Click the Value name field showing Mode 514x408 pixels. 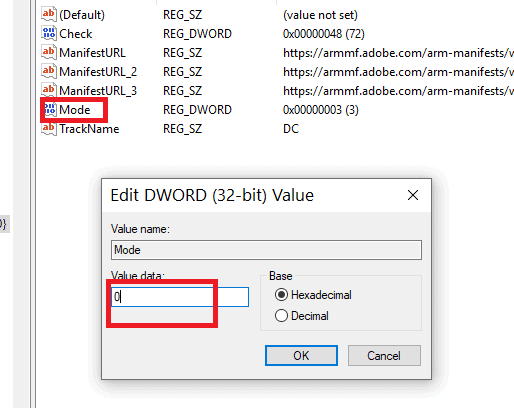click(266, 250)
